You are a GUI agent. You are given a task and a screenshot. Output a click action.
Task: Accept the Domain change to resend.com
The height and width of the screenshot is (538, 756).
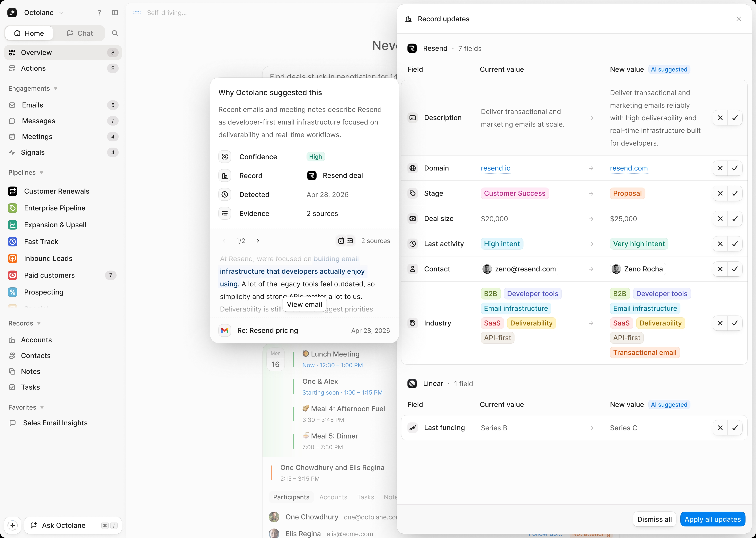735,168
